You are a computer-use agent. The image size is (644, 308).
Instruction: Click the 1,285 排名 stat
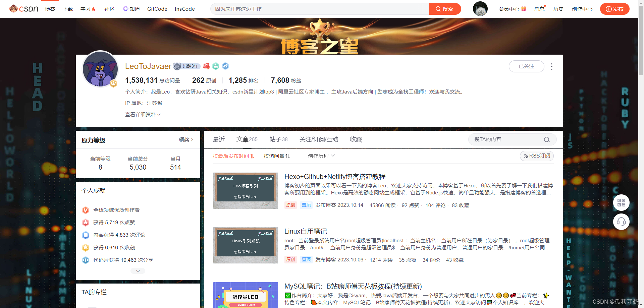[x=244, y=80]
